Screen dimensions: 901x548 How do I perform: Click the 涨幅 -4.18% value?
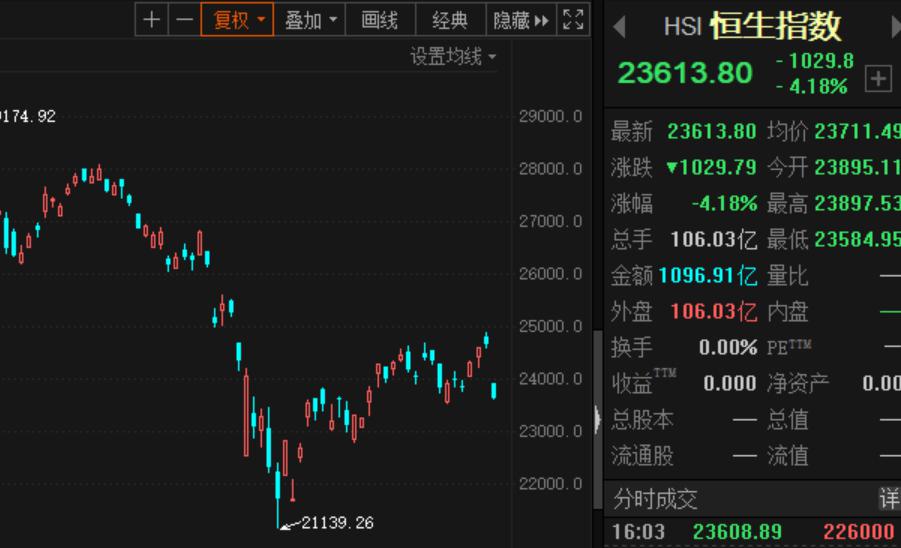click(724, 203)
